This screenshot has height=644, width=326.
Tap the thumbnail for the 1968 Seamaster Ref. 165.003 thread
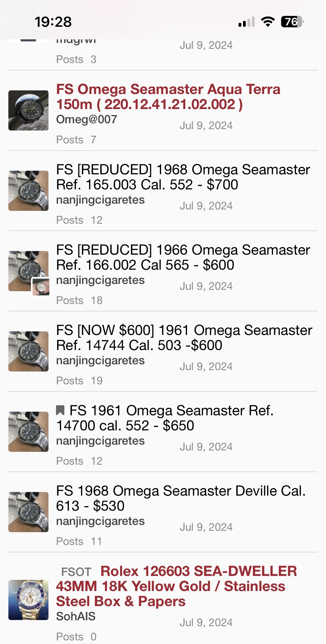28,191
